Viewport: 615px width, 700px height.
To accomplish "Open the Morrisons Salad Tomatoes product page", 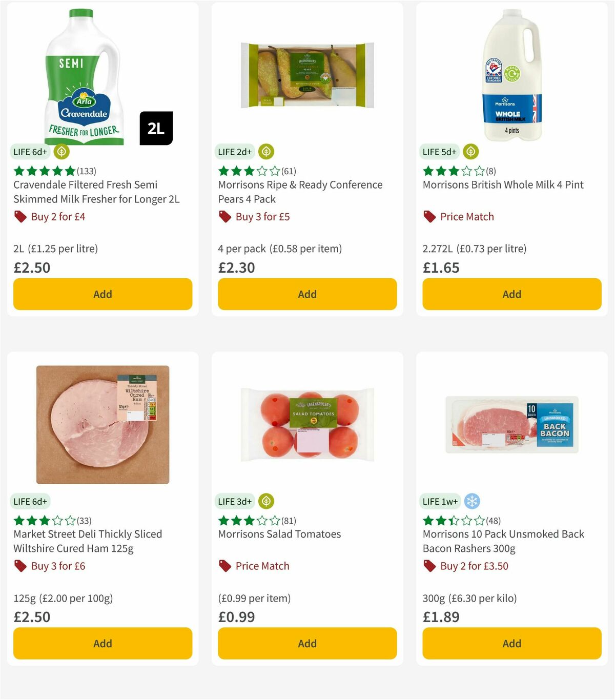I will (x=279, y=534).
